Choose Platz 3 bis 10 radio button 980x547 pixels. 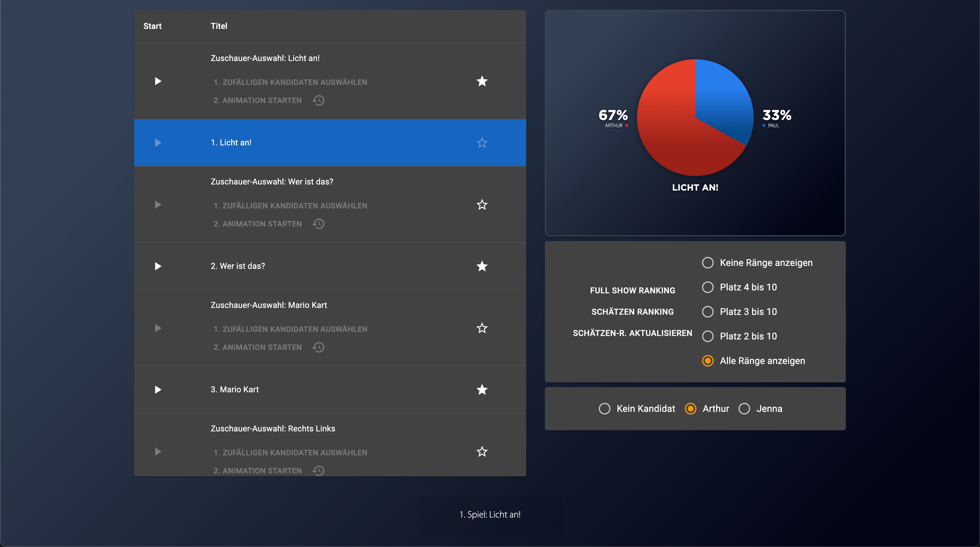coord(708,312)
